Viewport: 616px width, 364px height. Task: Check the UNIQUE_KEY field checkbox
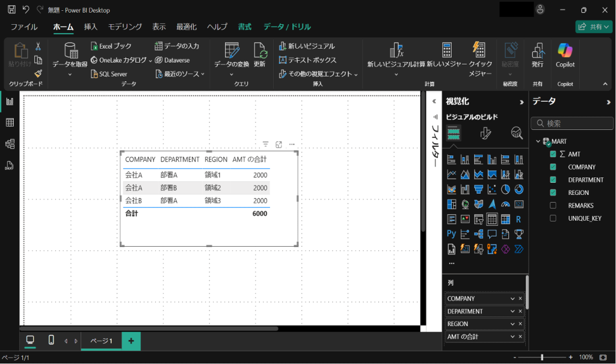click(x=553, y=218)
